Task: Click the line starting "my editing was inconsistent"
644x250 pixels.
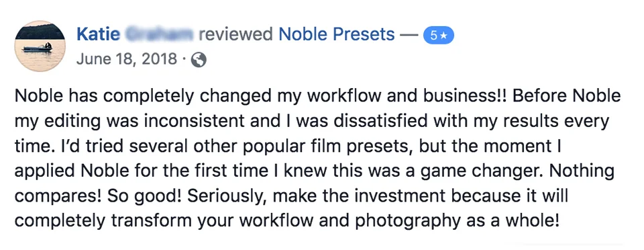Action: pos(312,121)
